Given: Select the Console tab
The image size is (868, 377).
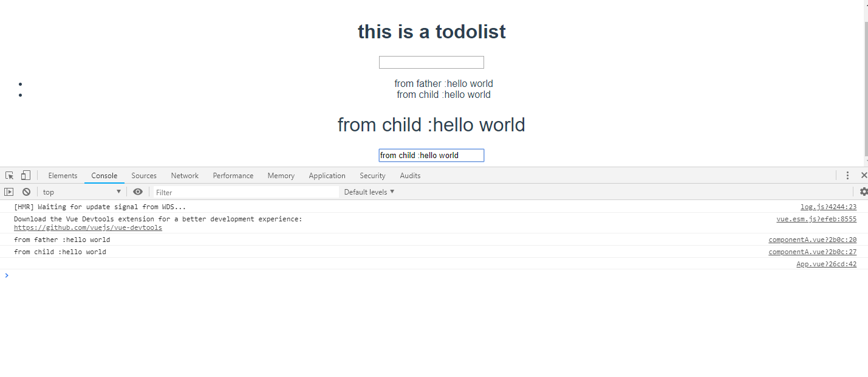Looking at the screenshot, I should tap(104, 175).
